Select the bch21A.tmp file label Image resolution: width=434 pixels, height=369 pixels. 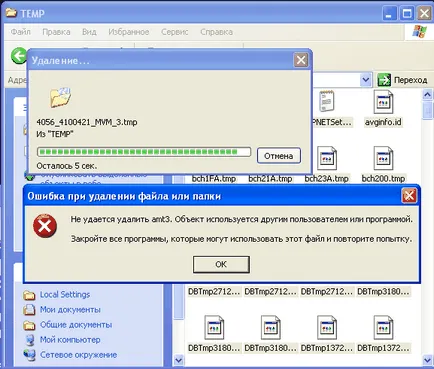coord(270,179)
